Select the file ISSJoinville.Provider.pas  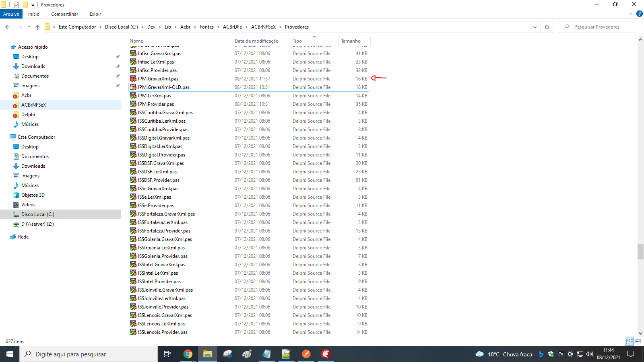163,307
